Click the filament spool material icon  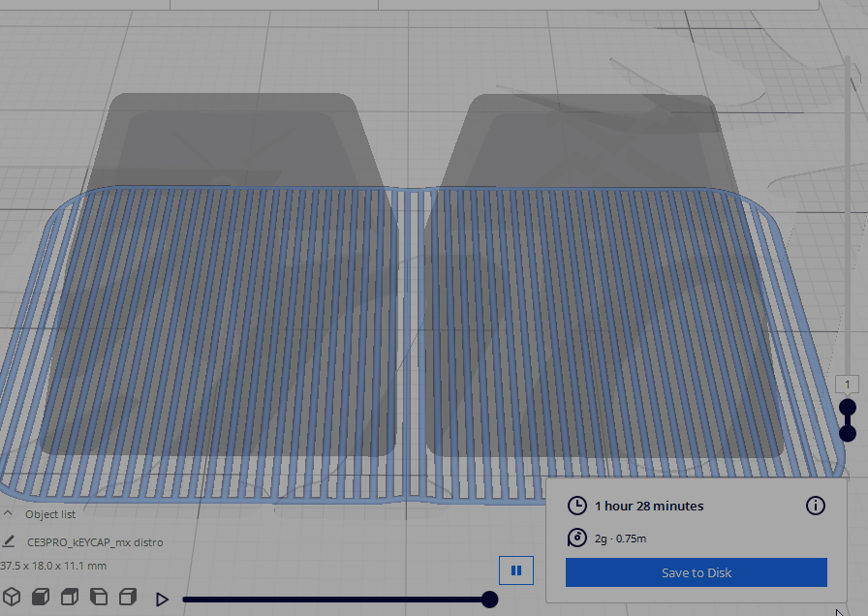tap(576, 538)
